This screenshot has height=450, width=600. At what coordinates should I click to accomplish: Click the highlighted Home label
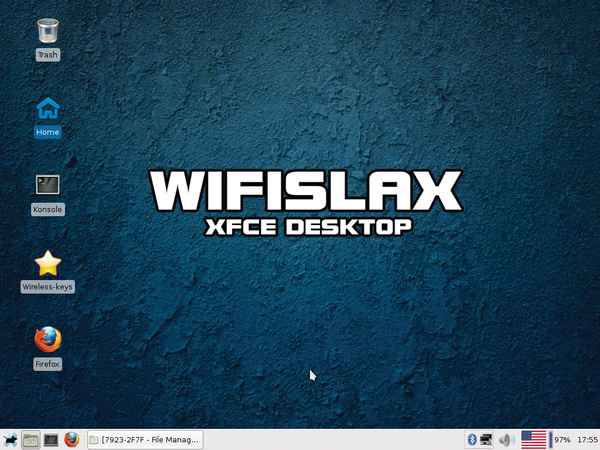point(47,132)
